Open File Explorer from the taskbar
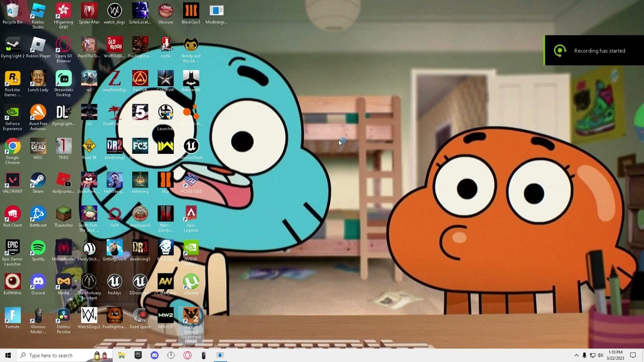This screenshot has width=644, height=362. [x=121, y=355]
